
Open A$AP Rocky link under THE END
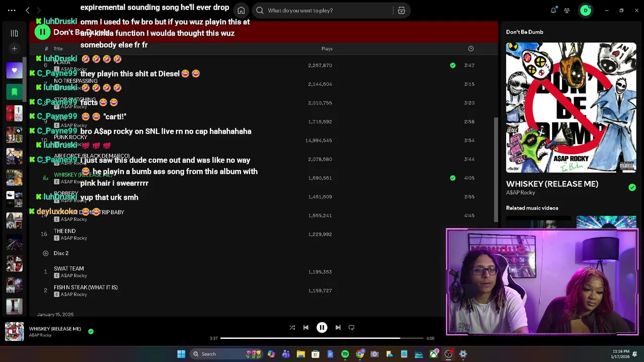[x=74, y=238]
